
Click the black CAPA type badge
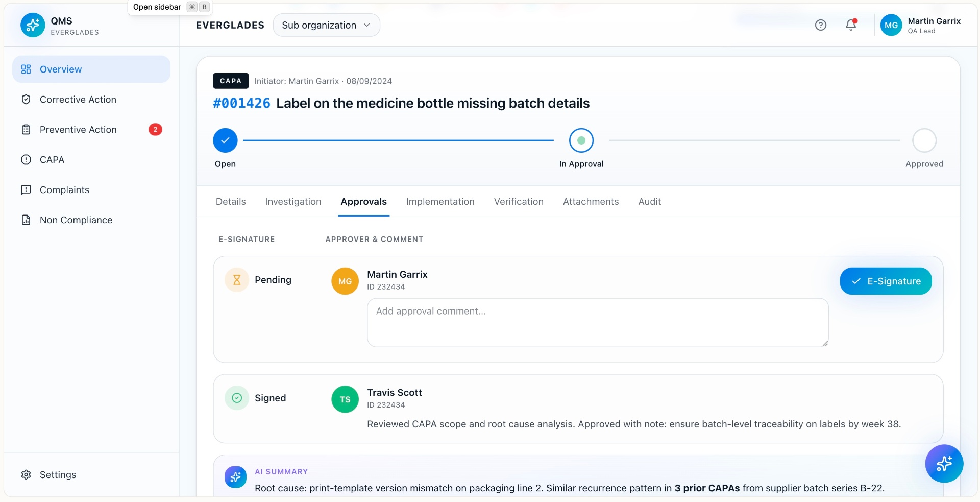point(231,81)
